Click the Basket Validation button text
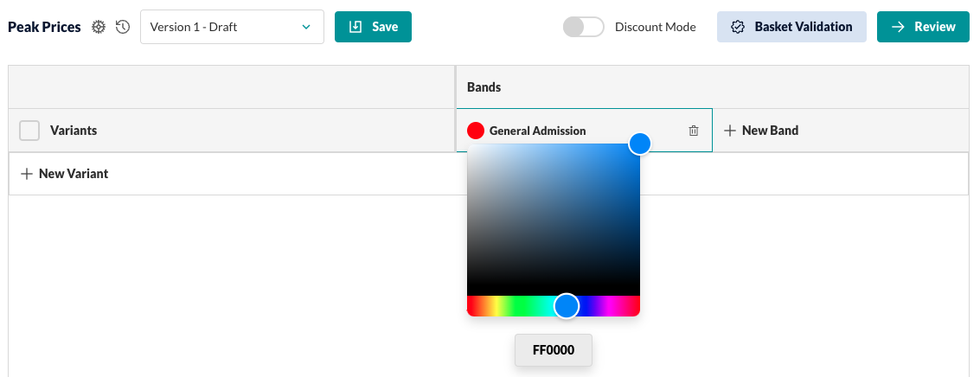The height and width of the screenshot is (377, 980). point(804,27)
